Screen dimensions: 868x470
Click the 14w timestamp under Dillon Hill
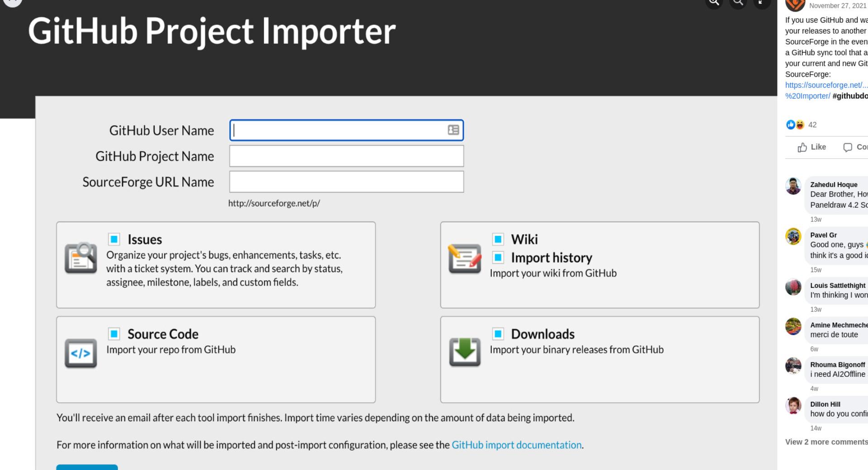pos(816,428)
